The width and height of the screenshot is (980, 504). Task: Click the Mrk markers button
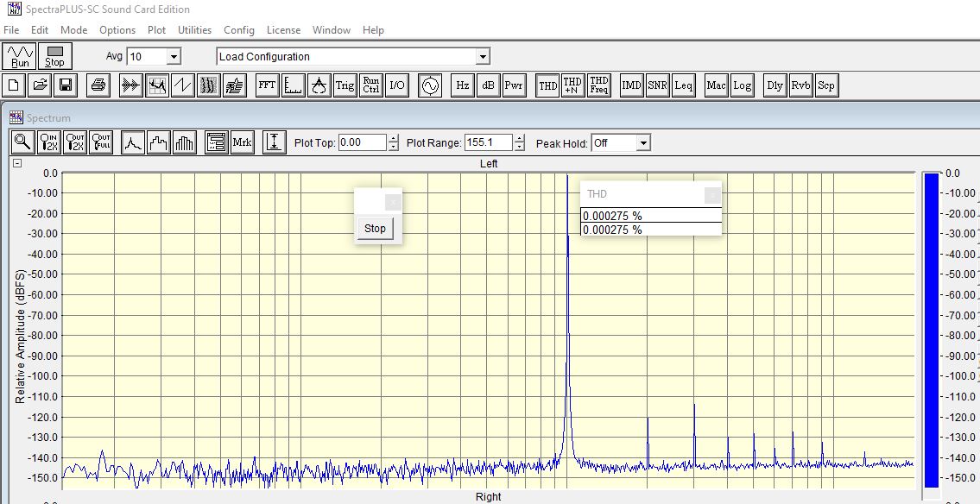(x=242, y=142)
